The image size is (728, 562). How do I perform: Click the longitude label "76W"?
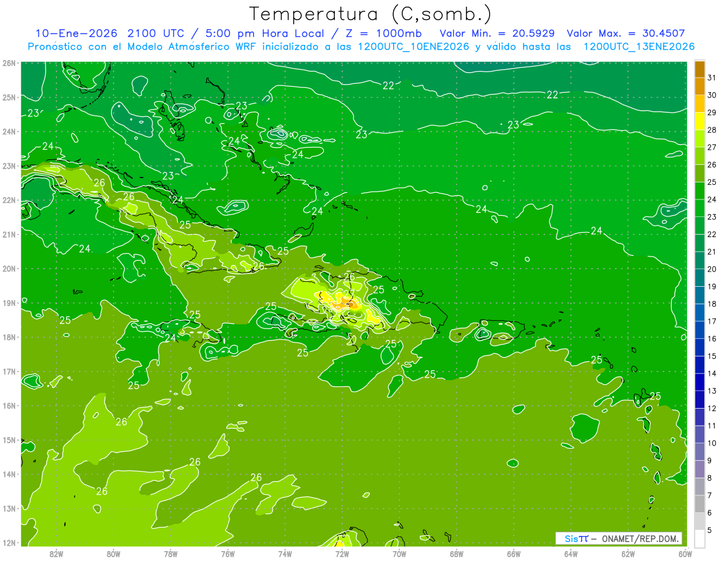point(227,554)
